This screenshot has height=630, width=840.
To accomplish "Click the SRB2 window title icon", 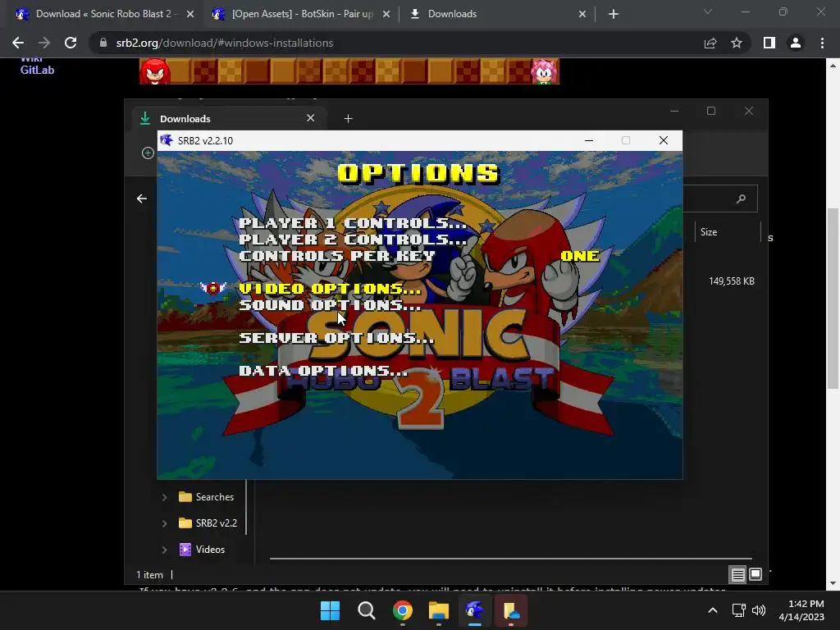I will tap(167, 140).
